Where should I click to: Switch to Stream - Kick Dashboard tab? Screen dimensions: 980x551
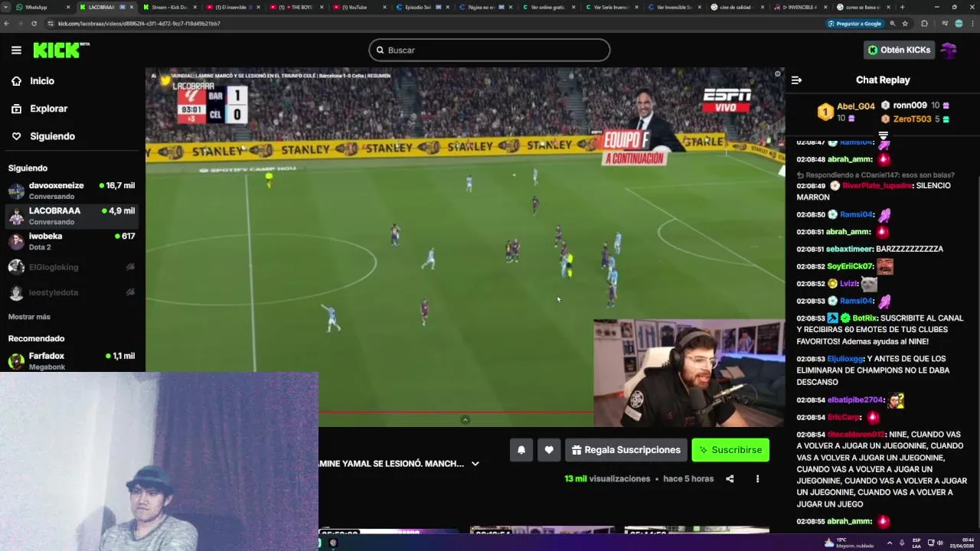169,7
